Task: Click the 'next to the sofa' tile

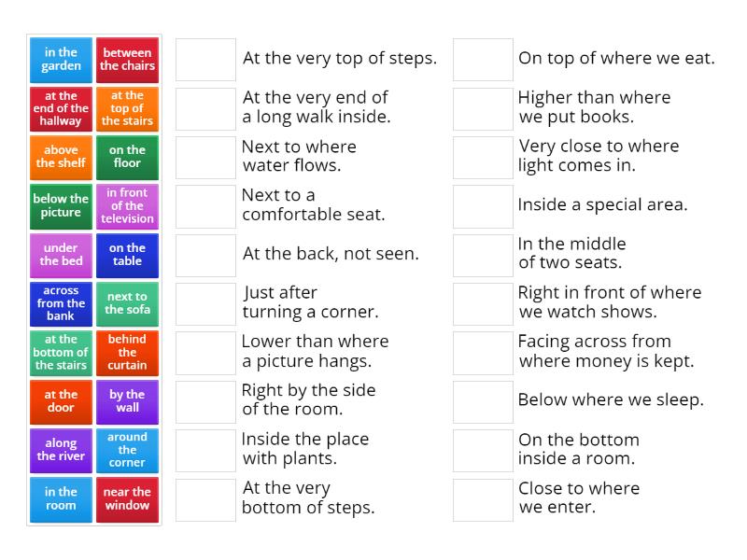Action: click(128, 303)
